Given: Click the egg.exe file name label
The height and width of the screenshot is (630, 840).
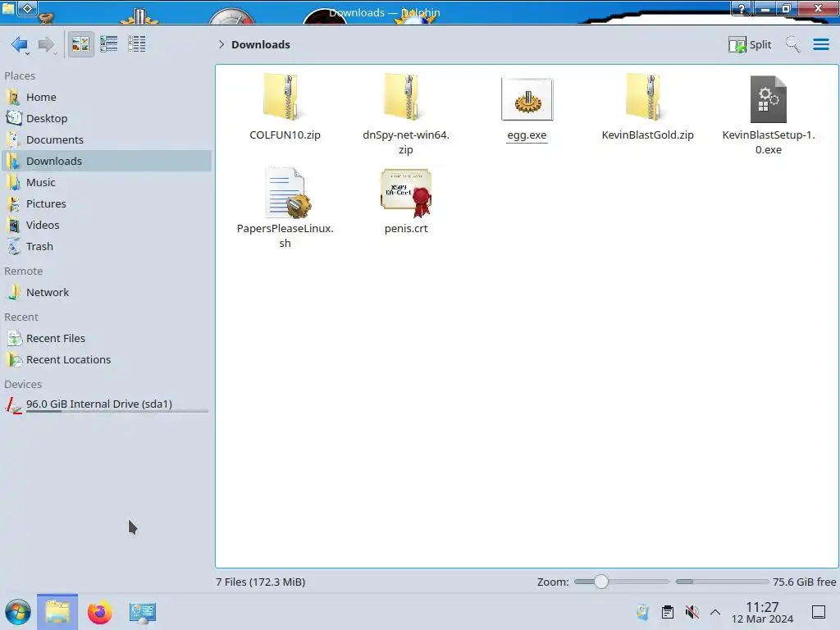Looking at the screenshot, I should (x=527, y=135).
